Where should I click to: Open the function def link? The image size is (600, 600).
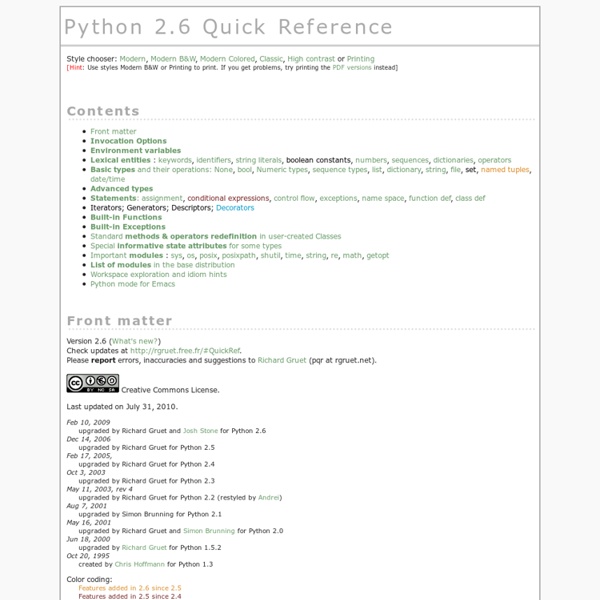point(430,198)
